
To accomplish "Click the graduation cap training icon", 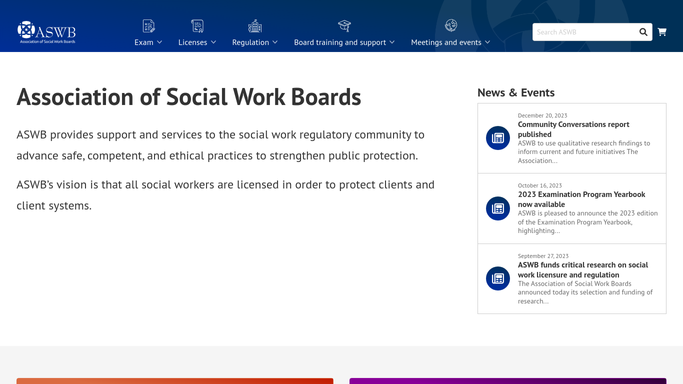I will 344,26.
